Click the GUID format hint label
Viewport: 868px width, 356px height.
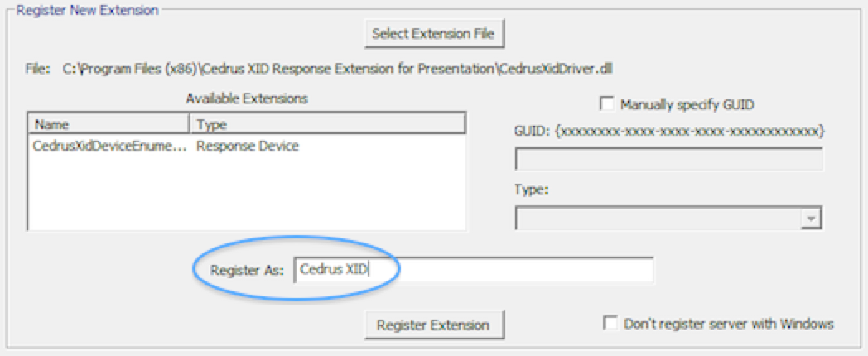coord(668,131)
